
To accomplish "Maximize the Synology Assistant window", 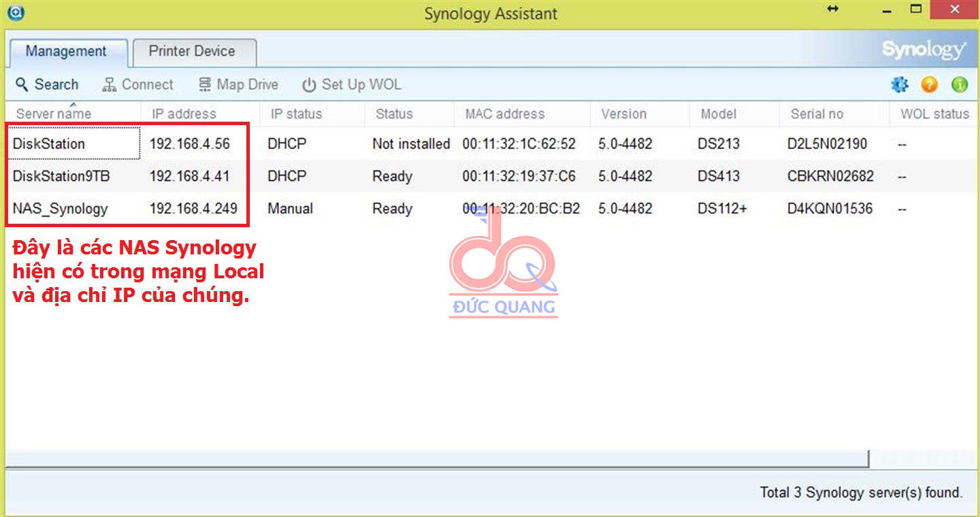I will tap(916, 9).
